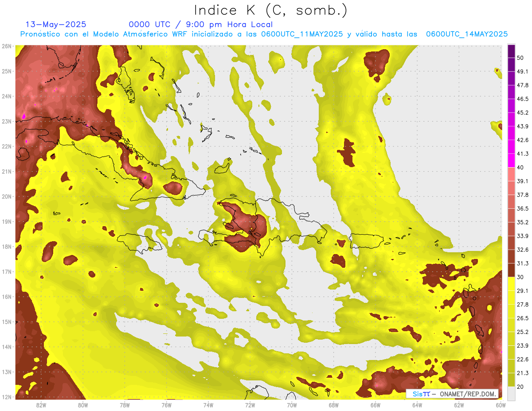Click the 20 color bar label
The width and height of the screenshot is (532, 411).
tap(521, 387)
